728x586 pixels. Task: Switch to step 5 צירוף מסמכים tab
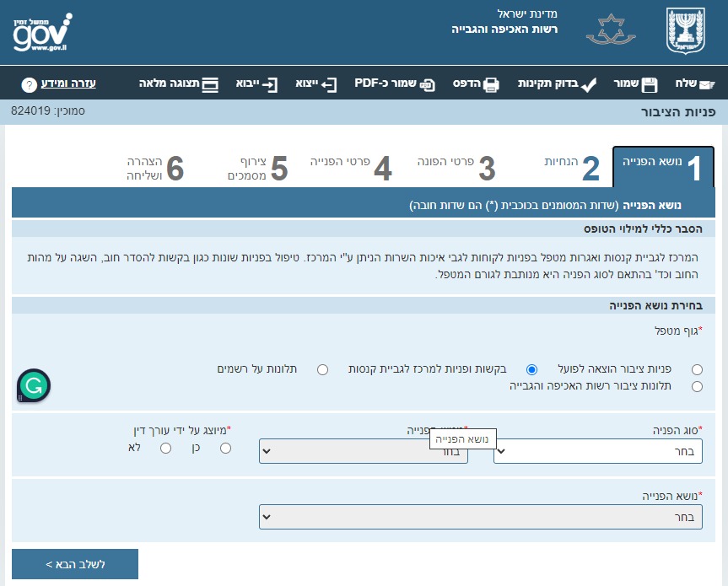coord(257,168)
